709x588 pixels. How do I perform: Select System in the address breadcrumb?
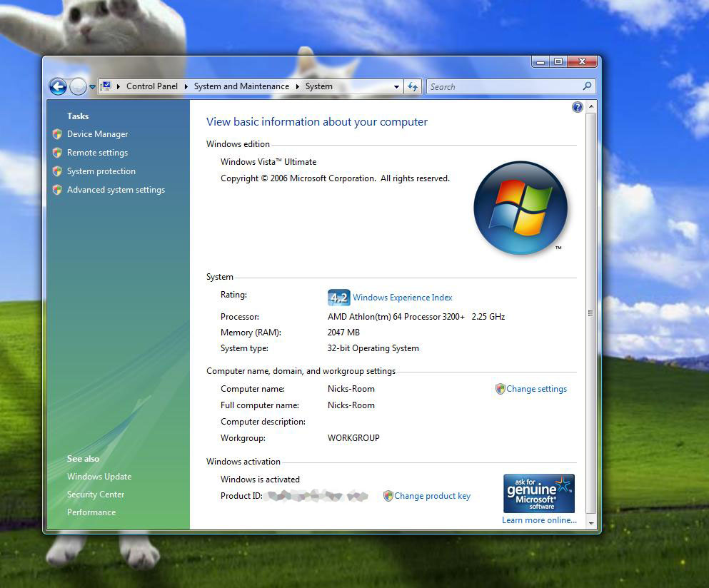318,86
